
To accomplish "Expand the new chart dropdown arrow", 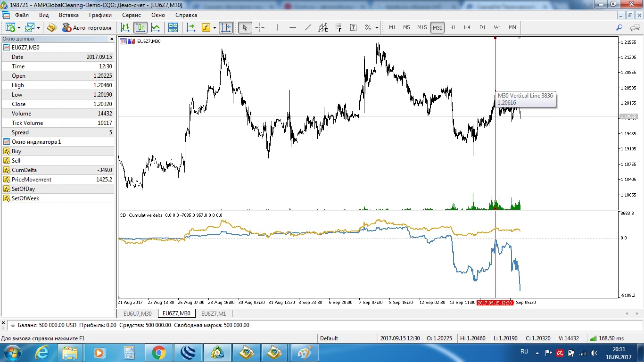I will (18, 27).
